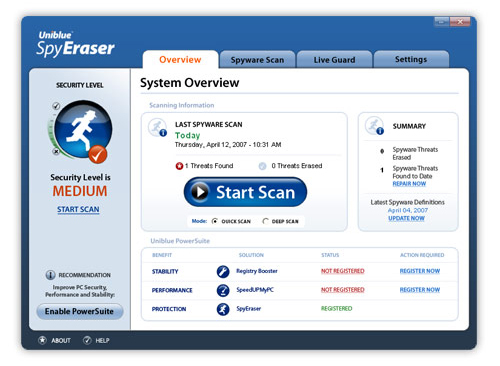This screenshot has width=500, height=366.
Task: Click the big Start Scan button
Action: [245, 192]
